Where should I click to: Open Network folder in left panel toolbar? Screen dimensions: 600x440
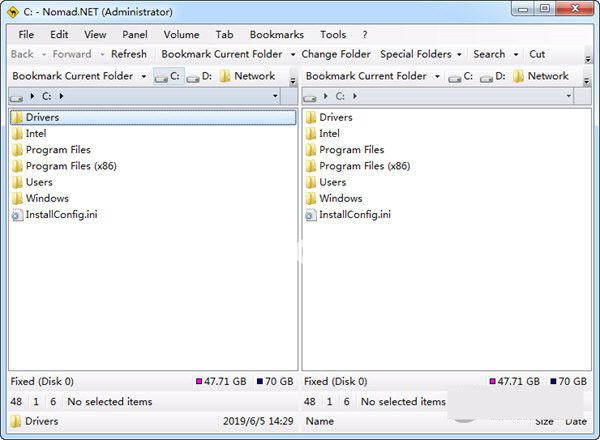248,76
